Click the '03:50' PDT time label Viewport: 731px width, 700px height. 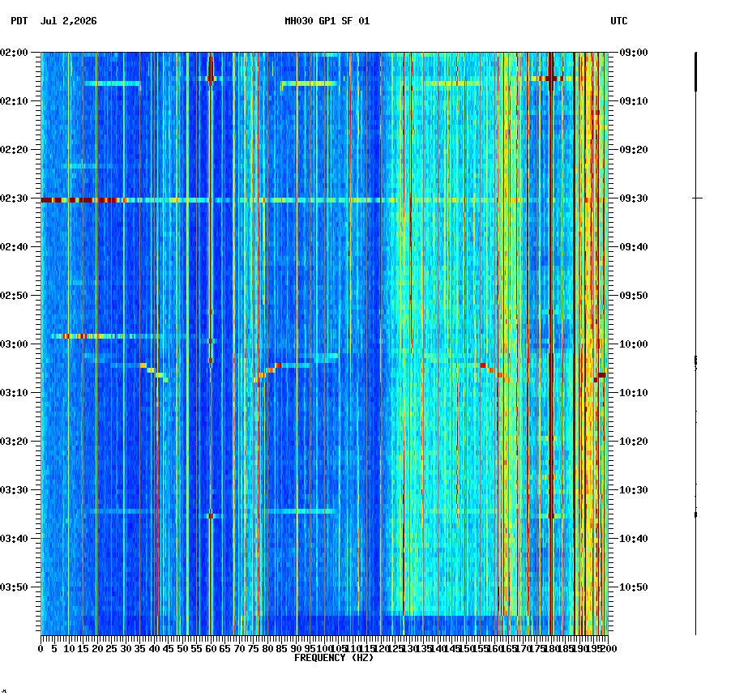pyautogui.click(x=14, y=587)
